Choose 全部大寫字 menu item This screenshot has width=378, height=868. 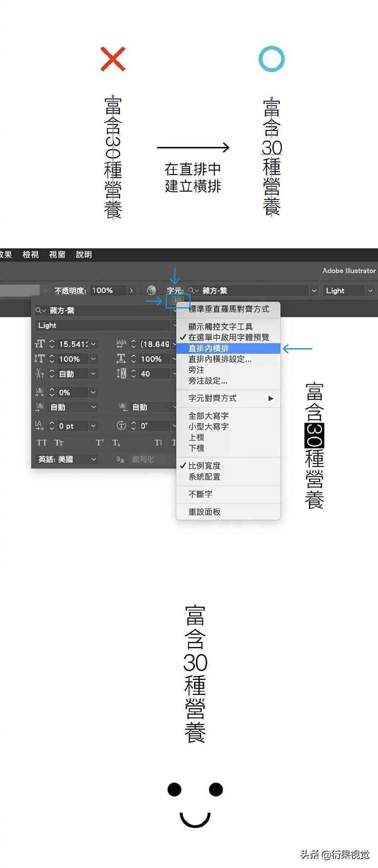click(228, 416)
